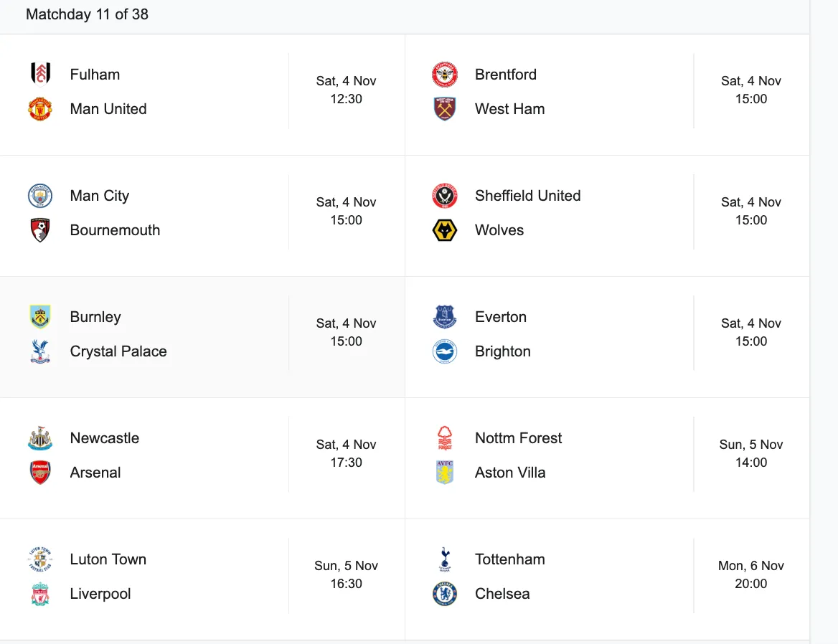Select the Aston Villa crest
The image size is (838, 644).
click(445, 473)
